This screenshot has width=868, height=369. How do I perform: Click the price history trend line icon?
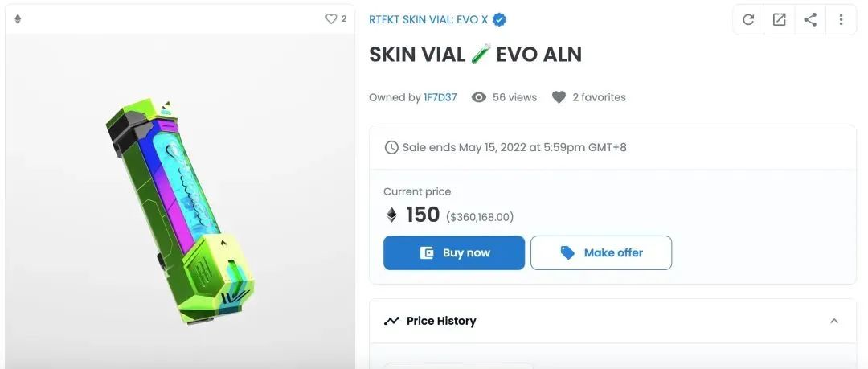coord(391,321)
